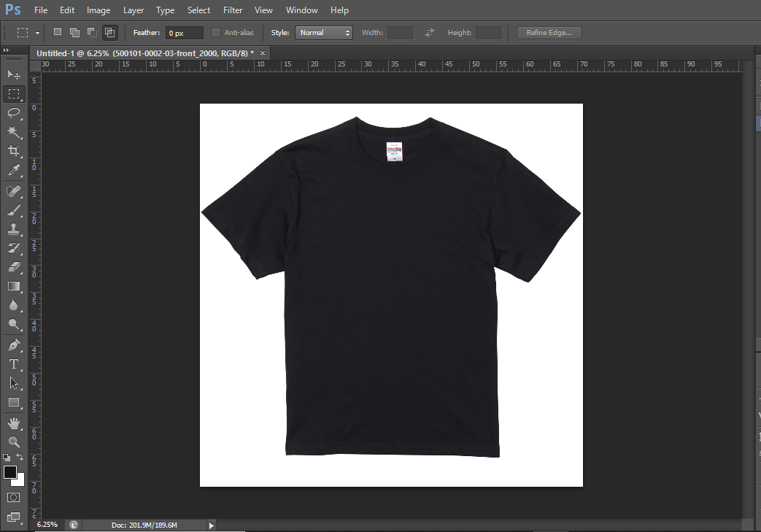Viewport: 761px width, 532px height.
Task: Open the Layer menu
Action: 134,10
